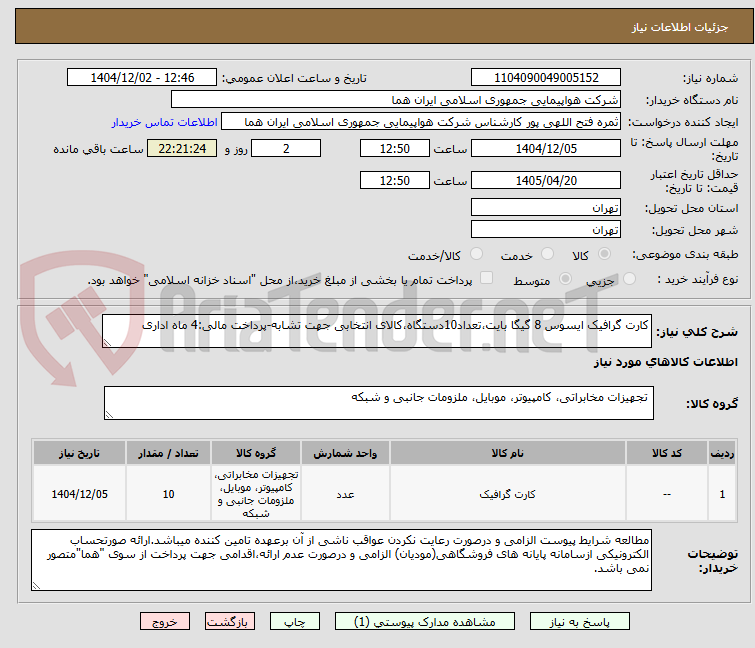Click the countdown timer 22:21:24 field
Image resolution: width=755 pixels, height=648 pixels.
[x=182, y=148]
